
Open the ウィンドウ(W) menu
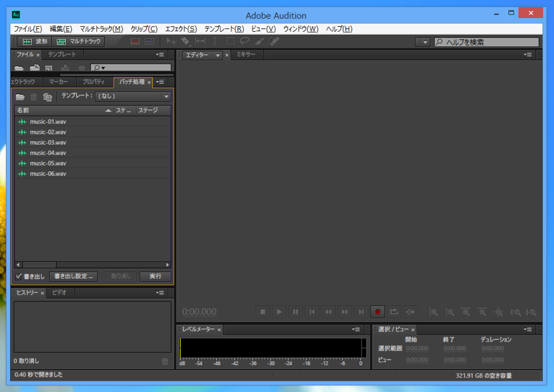point(301,29)
